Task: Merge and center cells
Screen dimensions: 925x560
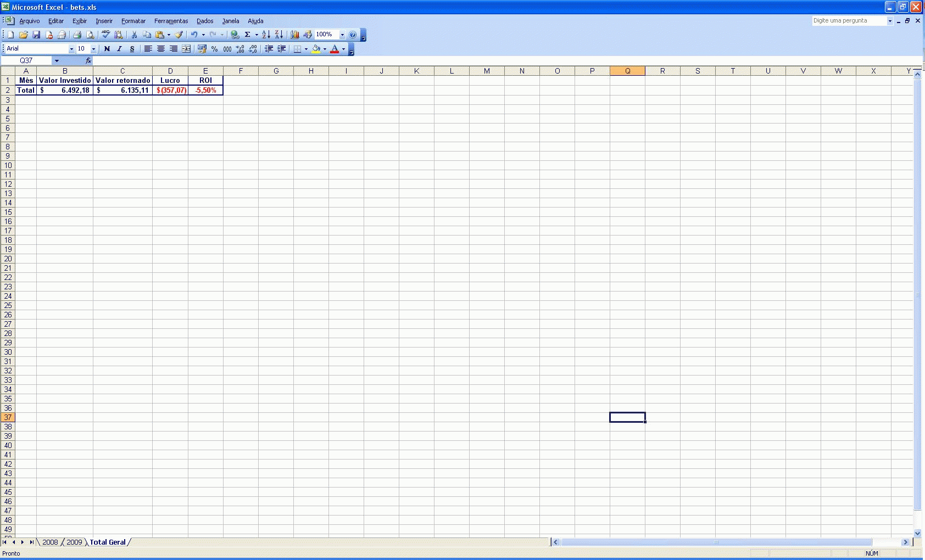Action: [186, 49]
